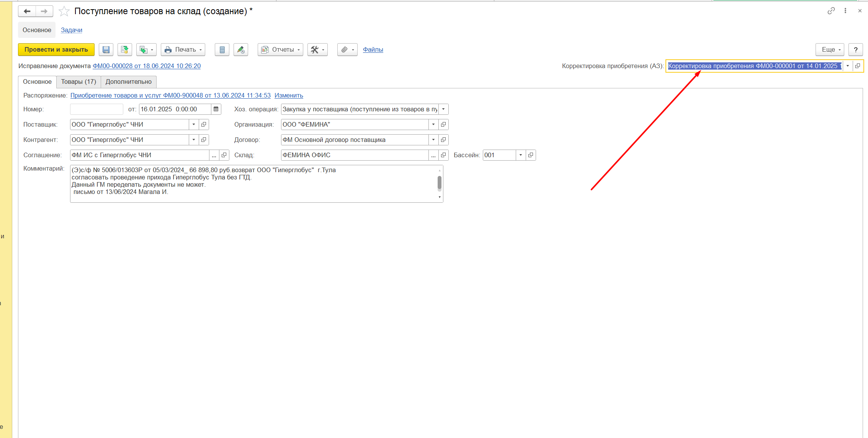The width and height of the screenshot is (868, 438).
Task: Click the pencil with clock icon
Action: coord(241,50)
